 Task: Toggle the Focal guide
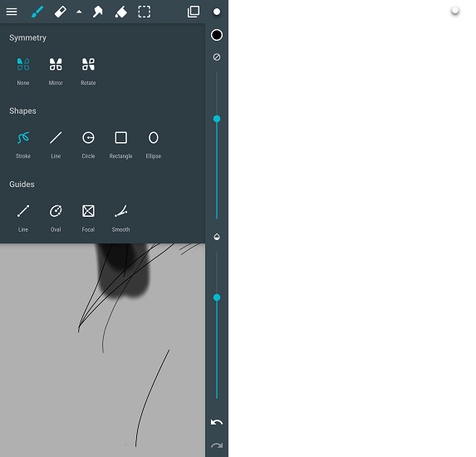[88, 219]
